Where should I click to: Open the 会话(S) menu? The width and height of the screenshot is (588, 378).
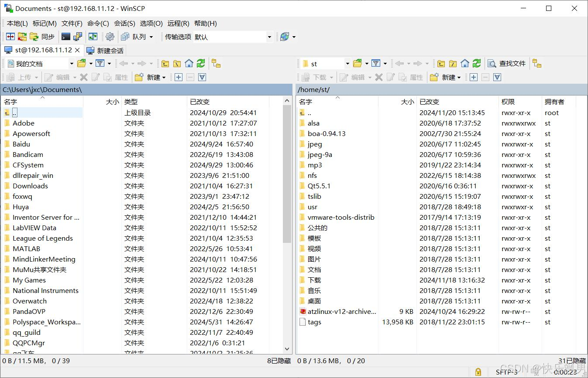(124, 24)
